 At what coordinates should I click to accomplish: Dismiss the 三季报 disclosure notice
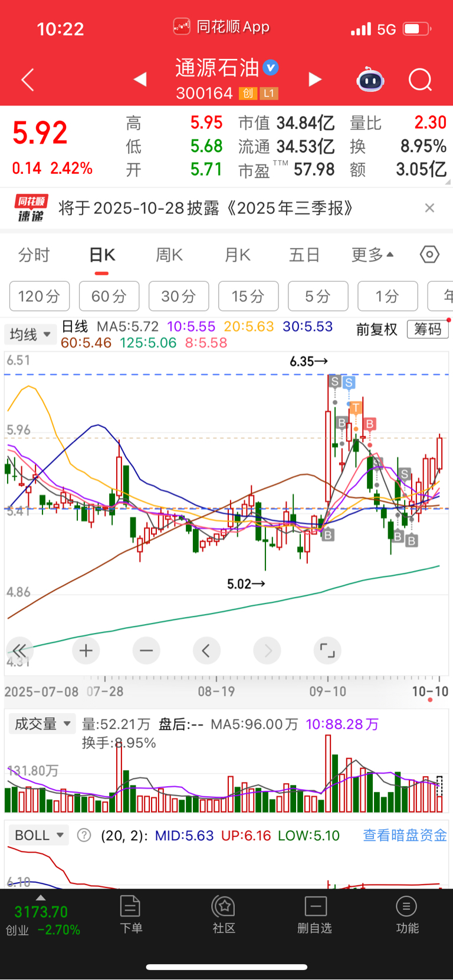coord(429,207)
